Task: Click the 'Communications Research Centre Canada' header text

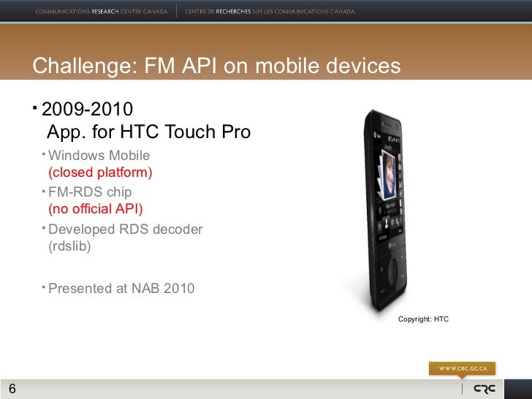Action: pos(102,12)
